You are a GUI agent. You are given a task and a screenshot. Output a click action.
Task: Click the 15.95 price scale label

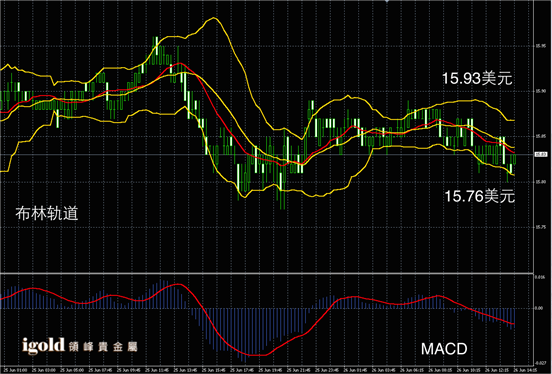(540, 46)
